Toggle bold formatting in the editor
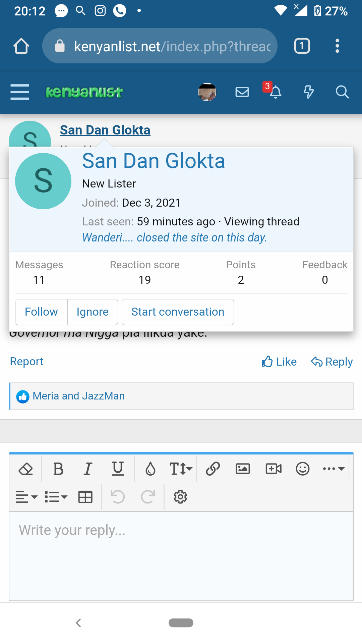362x644 pixels. pyautogui.click(x=58, y=469)
